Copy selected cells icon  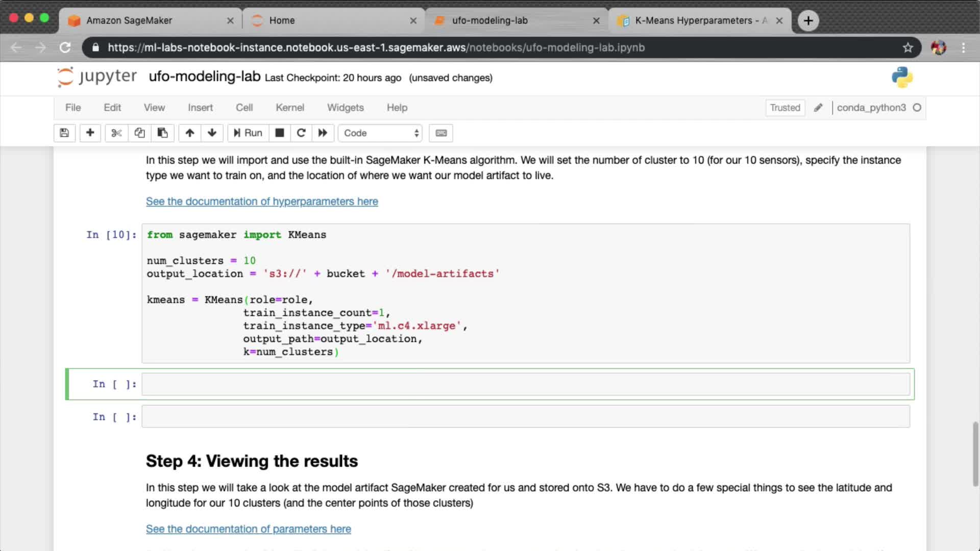pos(139,133)
